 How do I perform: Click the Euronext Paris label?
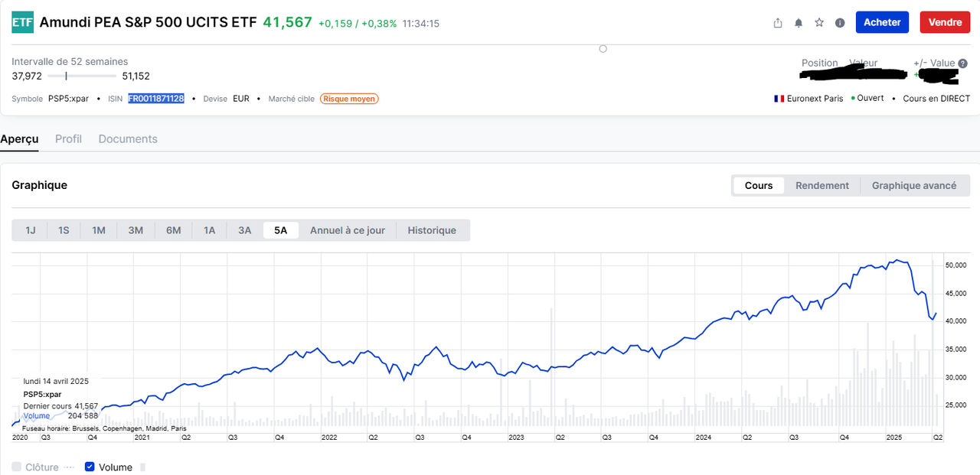coord(815,99)
